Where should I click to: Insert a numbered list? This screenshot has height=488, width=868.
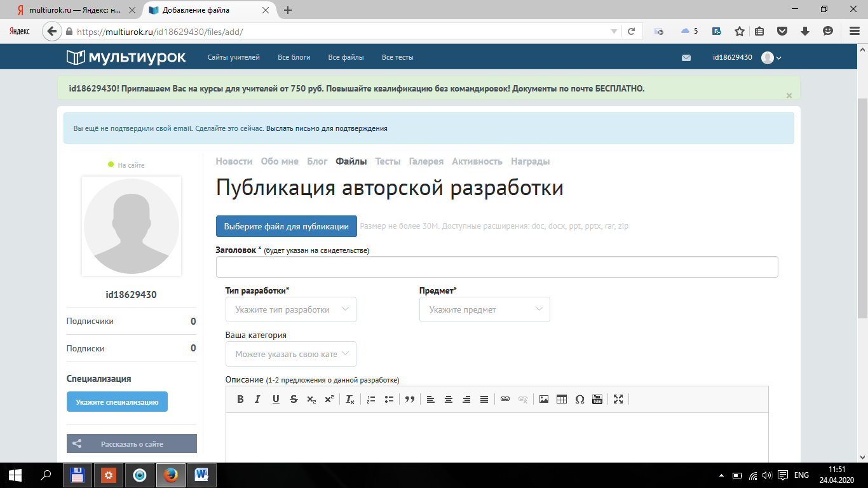click(x=371, y=399)
